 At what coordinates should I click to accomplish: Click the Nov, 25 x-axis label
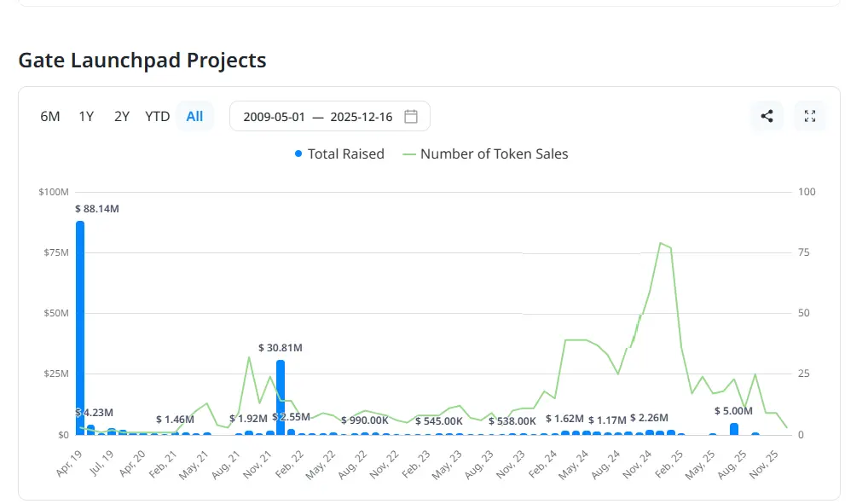(x=765, y=464)
